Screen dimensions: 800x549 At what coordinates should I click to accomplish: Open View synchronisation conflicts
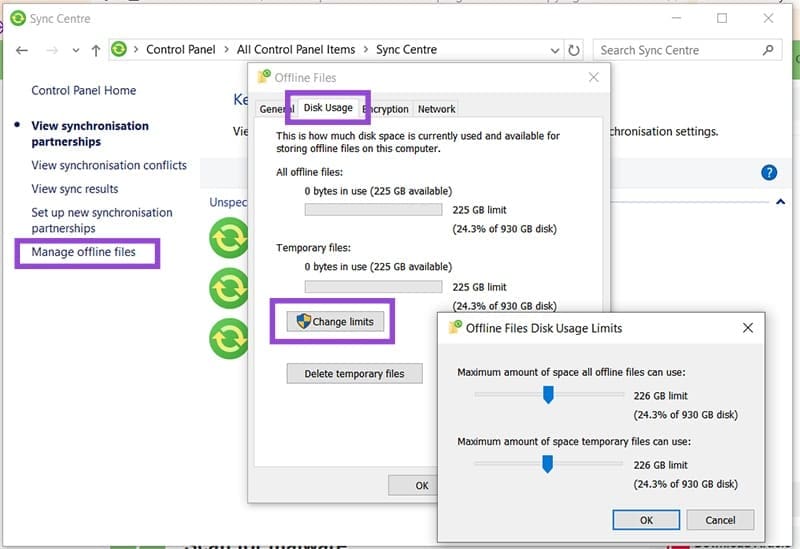[109, 165]
